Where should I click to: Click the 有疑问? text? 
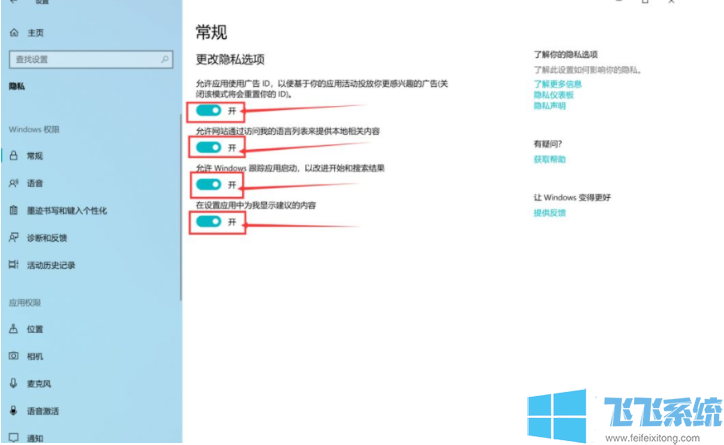[x=548, y=144]
